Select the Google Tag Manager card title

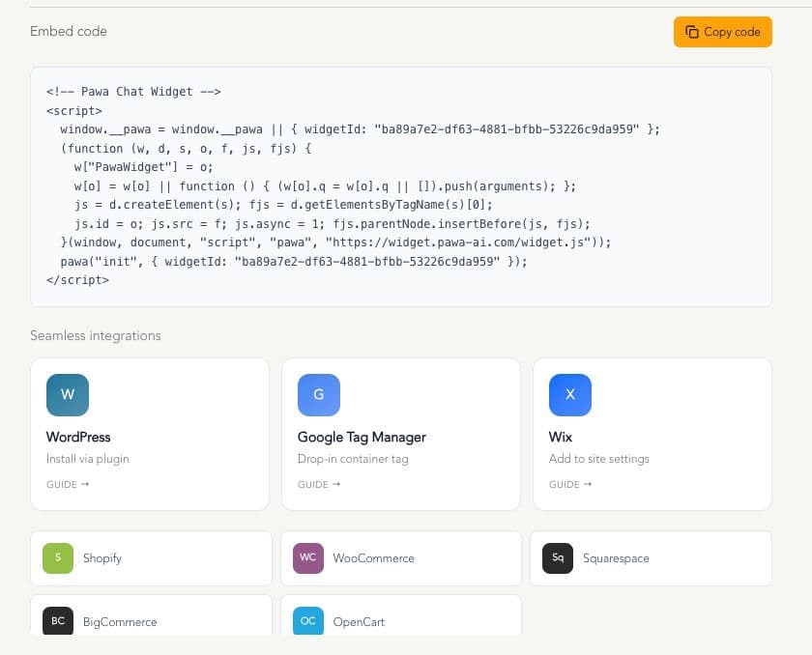click(x=362, y=438)
